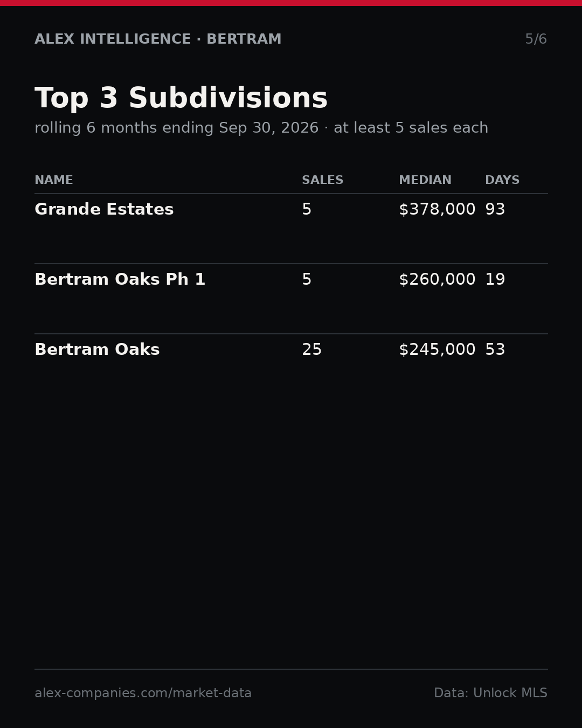Click the Data: Unlock MLS credit
This screenshot has height=728, width=582.
[x=490, y=693]
